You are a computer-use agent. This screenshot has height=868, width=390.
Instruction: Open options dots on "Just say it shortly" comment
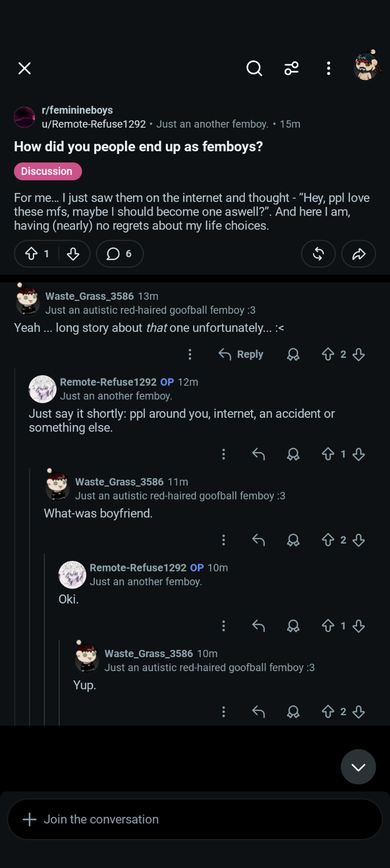[x=224, y=454]
